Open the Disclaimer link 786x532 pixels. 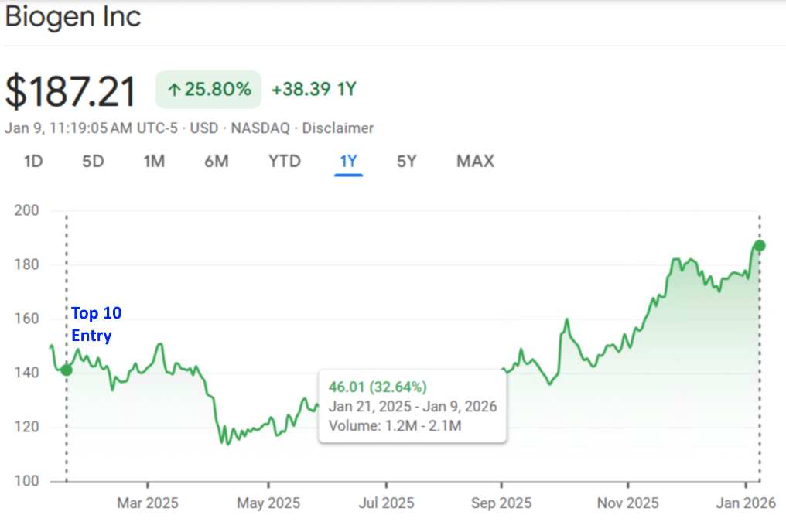(x=338, y=128)
